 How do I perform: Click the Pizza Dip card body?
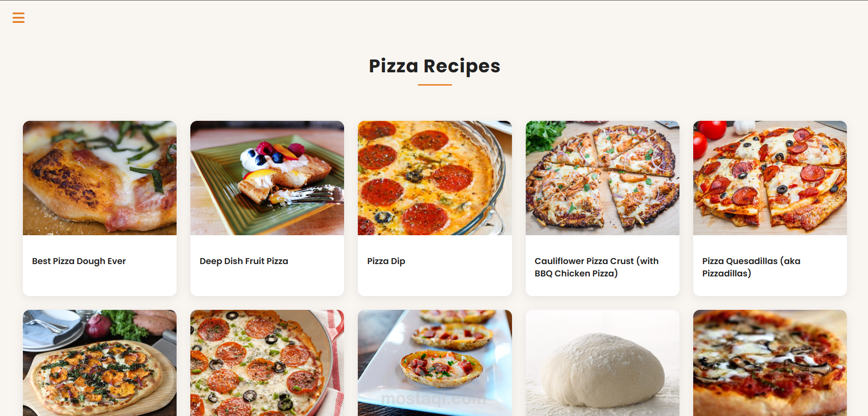[435, 265]
